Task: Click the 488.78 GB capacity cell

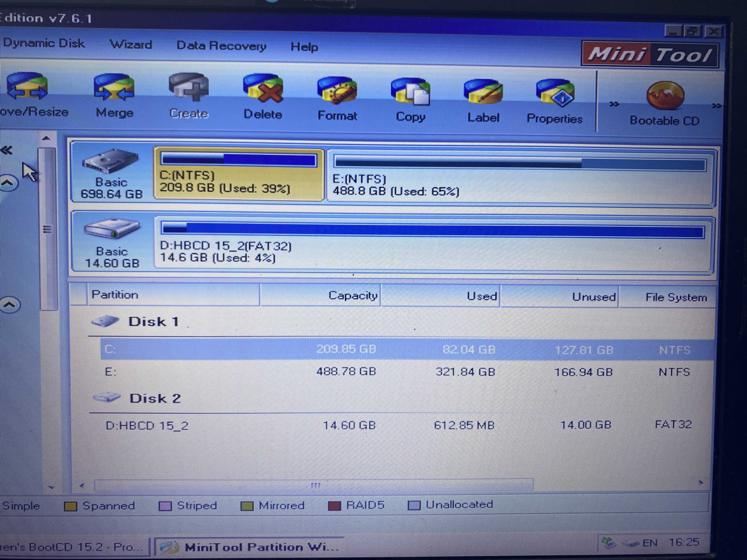Action: click(346, 371)
